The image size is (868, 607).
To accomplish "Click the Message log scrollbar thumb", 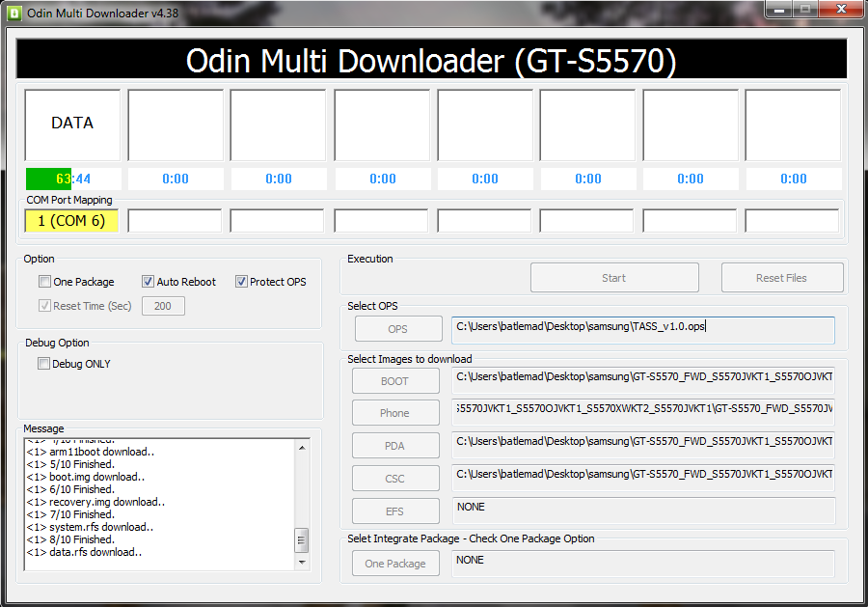I will point(302,540).
